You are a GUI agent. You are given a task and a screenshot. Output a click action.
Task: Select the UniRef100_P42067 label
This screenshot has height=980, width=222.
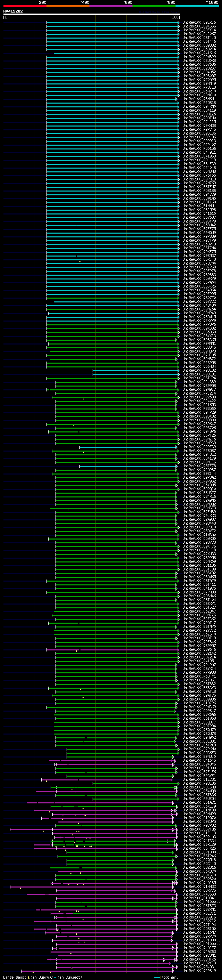click(x=199, y=34)
